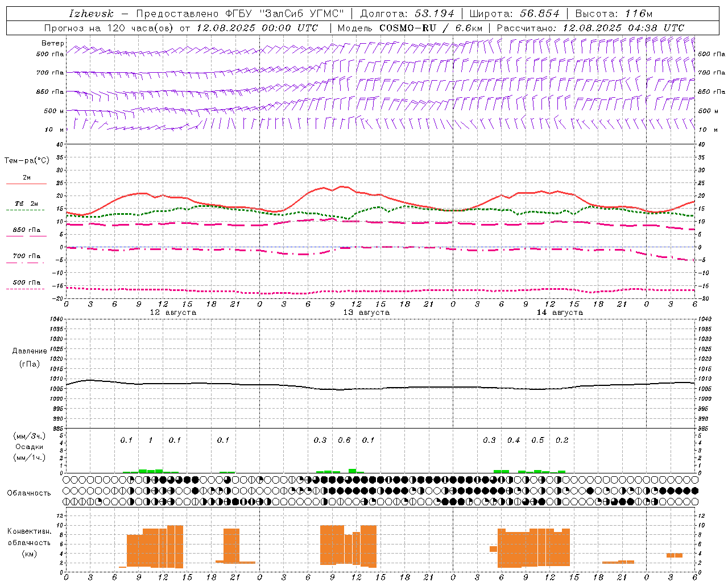
Task: Click the "(гПа)" unit under Давление
Action: click(30, 364)
